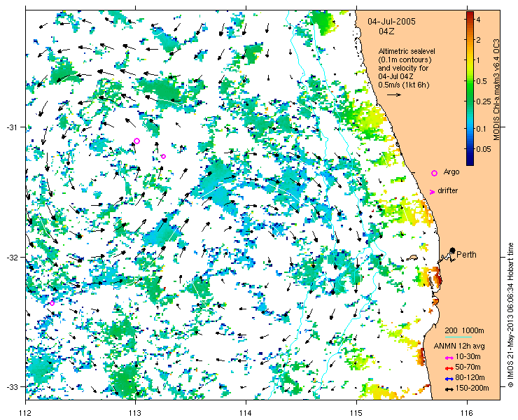The image size is (518, 420).
Task: Click the latitude axis label '-32'
Action: coord(12,257)
